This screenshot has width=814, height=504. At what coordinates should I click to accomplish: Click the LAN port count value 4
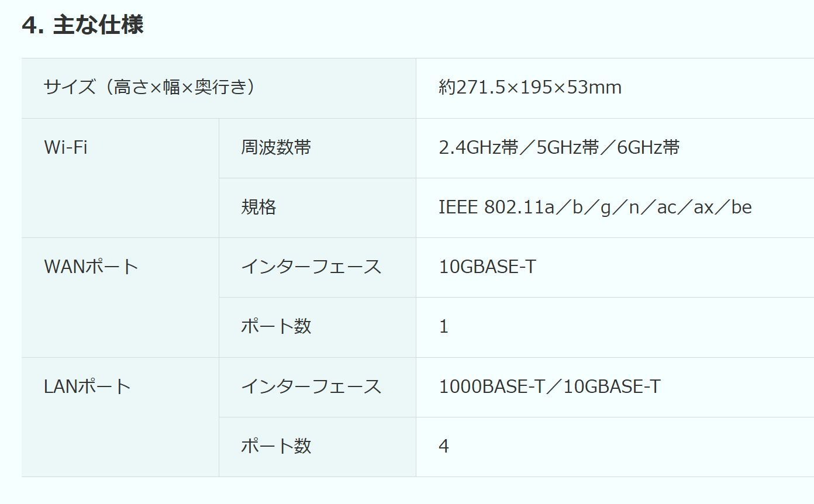point(444,446)
